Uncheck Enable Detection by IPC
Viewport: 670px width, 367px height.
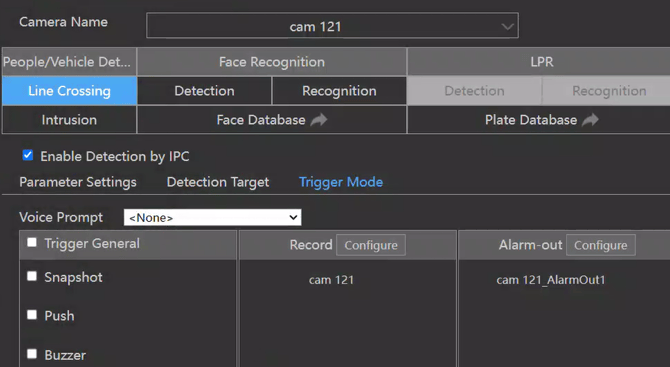click(x=28, y=155)
